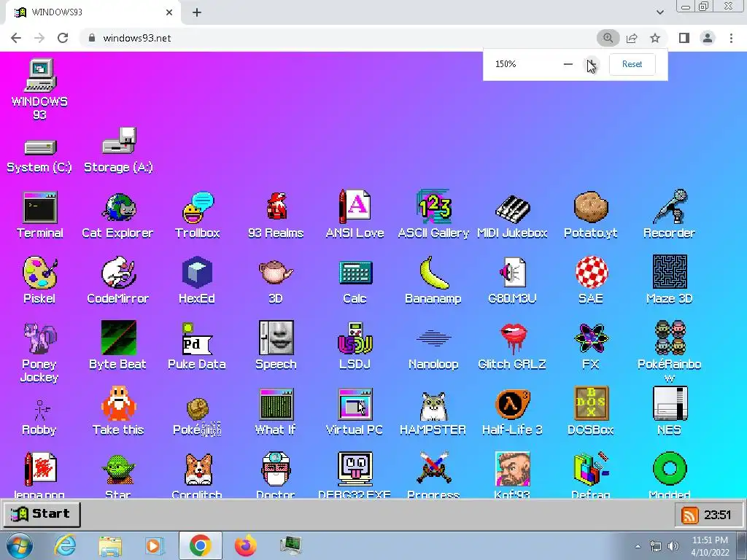747x560 pixels.
Task: Launch the Robby stick figure icon
Action: (41, 410)
